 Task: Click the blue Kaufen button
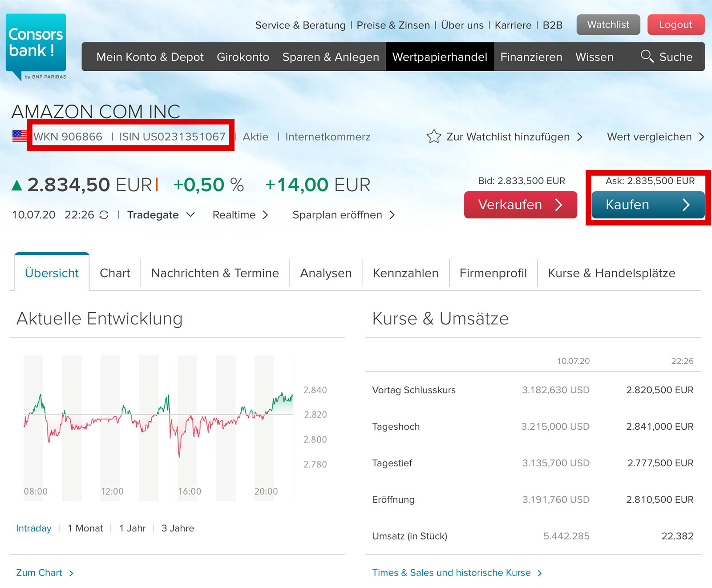[x=648, y=205]
